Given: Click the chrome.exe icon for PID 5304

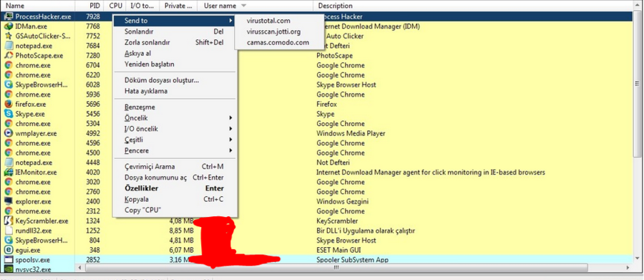Looking at the screenshot, I should point(8,124).
